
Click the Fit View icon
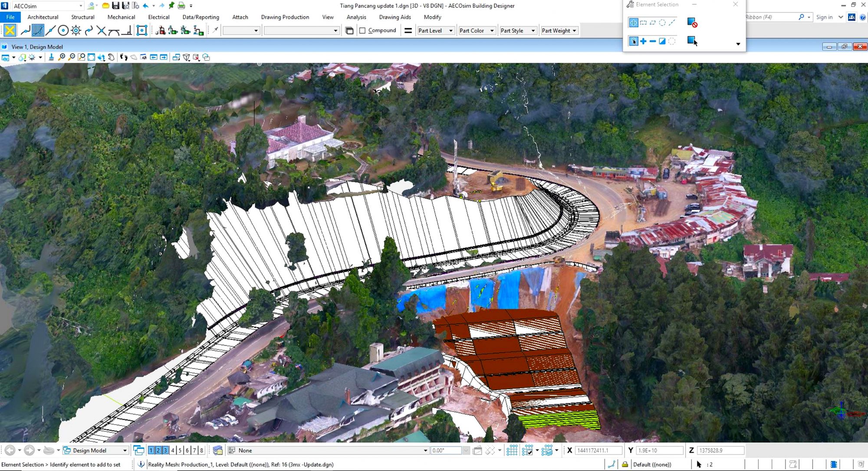91,57
